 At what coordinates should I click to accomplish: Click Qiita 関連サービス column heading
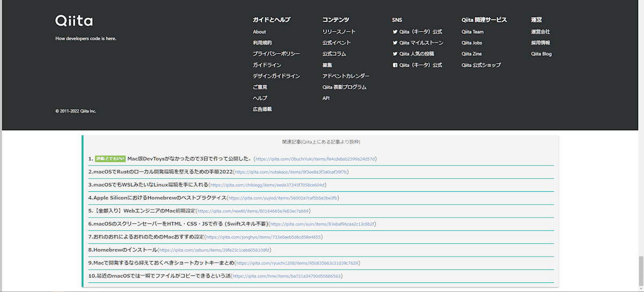tap(484, 20)
